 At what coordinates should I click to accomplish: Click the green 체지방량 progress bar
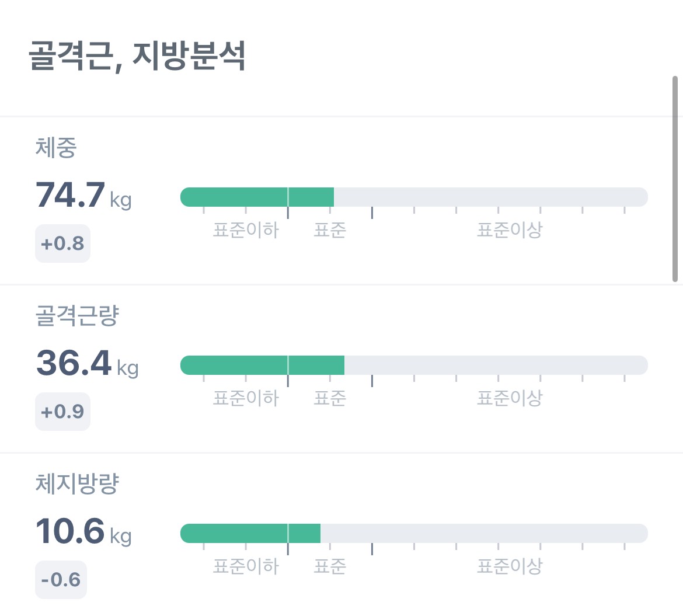(250, 534)
